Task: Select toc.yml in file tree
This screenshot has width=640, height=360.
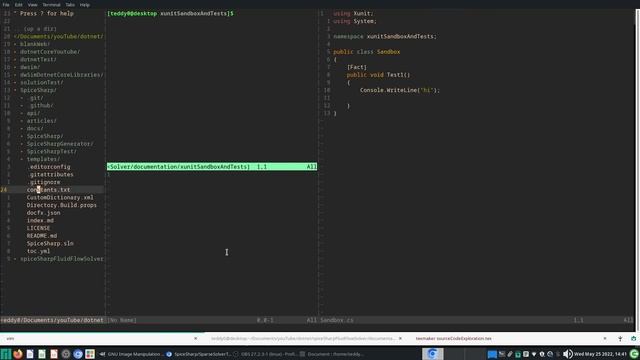Action: click(x=38, y=251)
